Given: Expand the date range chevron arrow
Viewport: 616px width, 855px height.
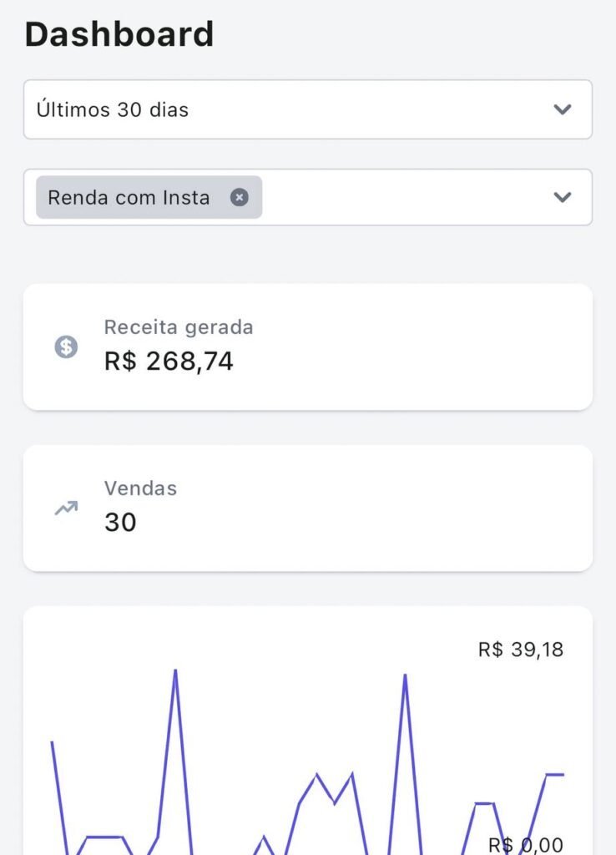Looking at the screenshot, I should point(563,109).
